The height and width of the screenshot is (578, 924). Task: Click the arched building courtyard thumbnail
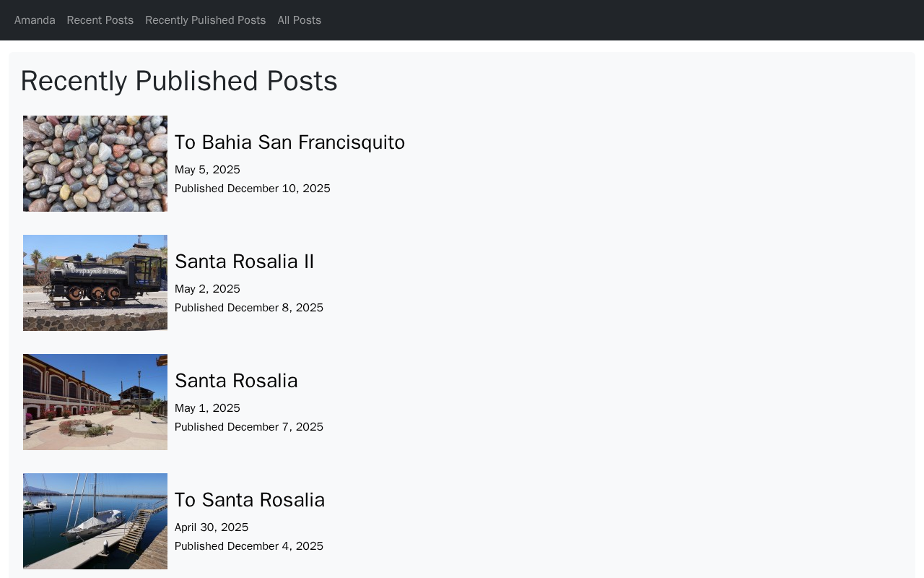tap(95, 402)
